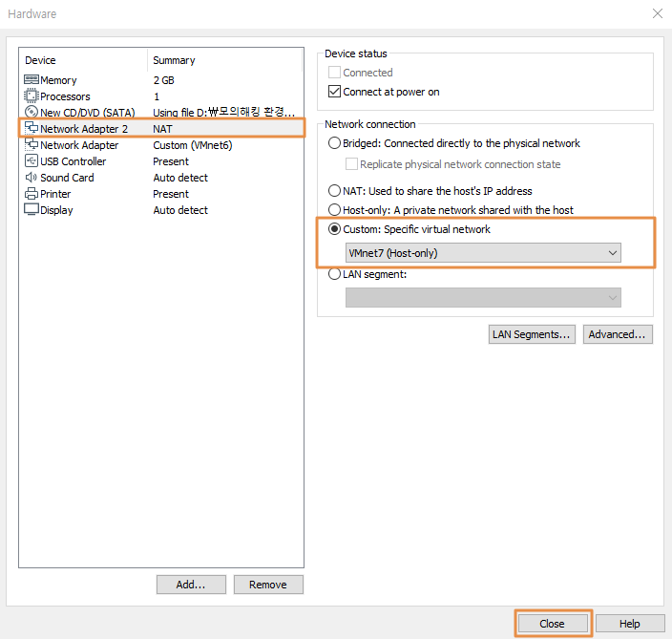Click the Printer device icon
Viewport: 672px width, 639px height.
[31, 193]
